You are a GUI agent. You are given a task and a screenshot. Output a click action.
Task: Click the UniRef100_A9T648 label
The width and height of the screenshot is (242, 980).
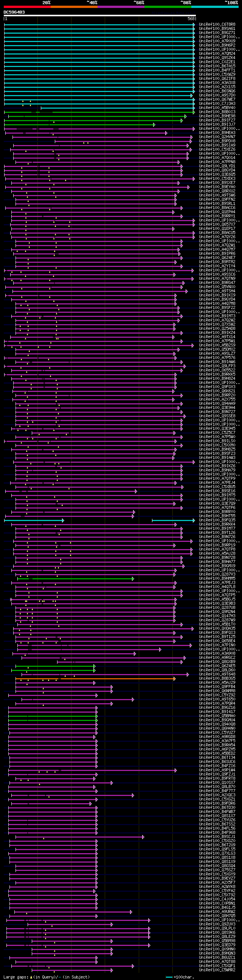(217, 674)
